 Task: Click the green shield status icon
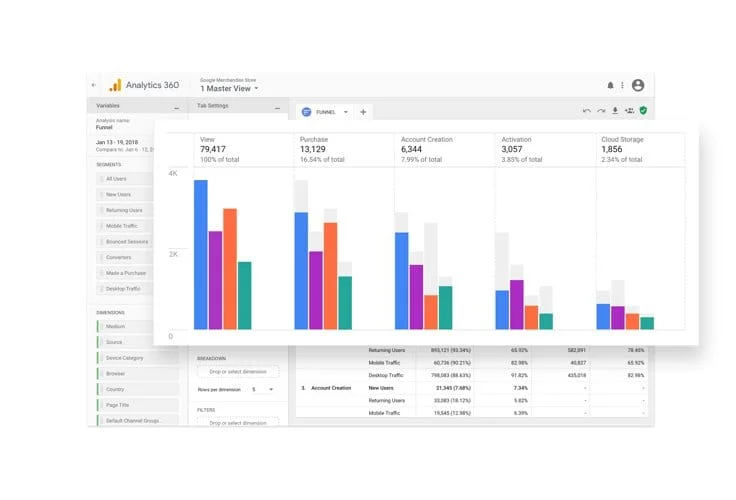tap(643, 111)
